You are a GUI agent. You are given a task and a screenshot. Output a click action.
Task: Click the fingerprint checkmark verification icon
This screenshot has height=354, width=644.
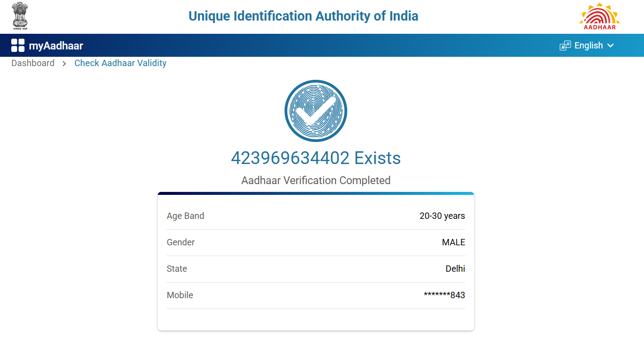[x=316, y=111]
